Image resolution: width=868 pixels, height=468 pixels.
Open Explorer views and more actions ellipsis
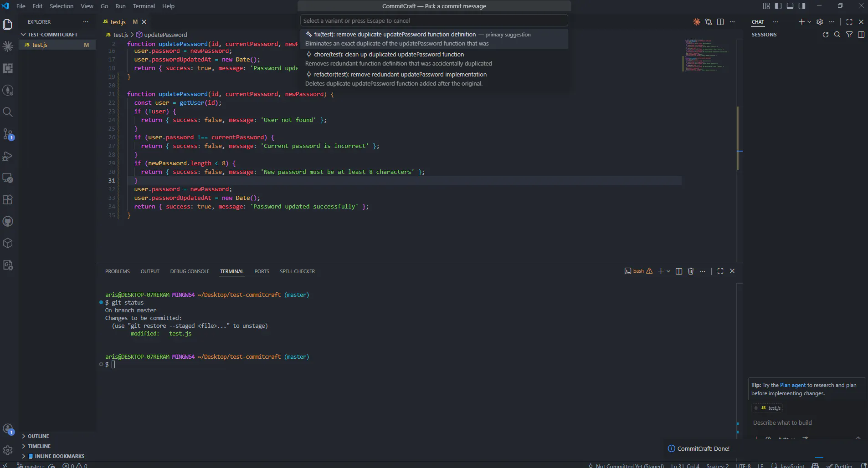click(86, 22)
